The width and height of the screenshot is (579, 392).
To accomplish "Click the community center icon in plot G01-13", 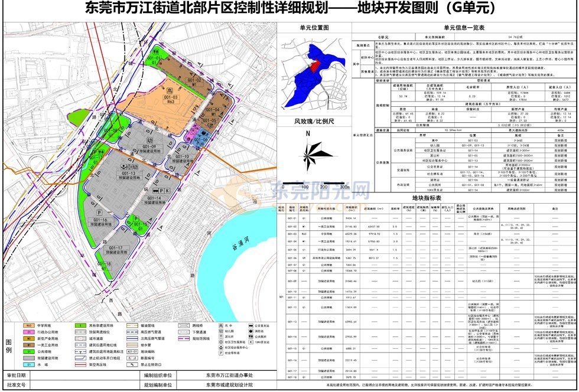I will (x=123, y=167).
